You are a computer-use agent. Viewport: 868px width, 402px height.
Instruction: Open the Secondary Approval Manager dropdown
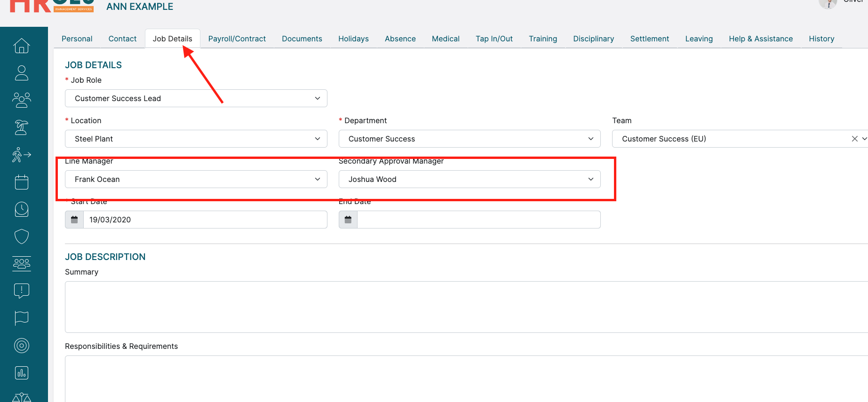click(469, 179)
